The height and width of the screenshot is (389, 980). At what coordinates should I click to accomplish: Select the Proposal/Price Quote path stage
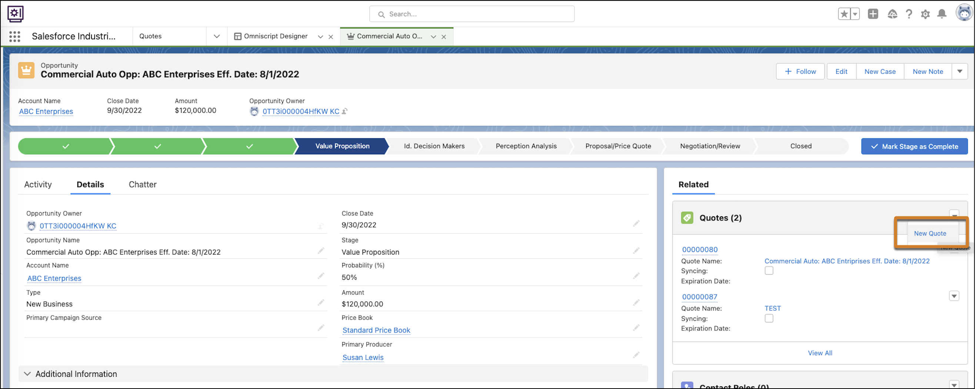coord(618,146)
